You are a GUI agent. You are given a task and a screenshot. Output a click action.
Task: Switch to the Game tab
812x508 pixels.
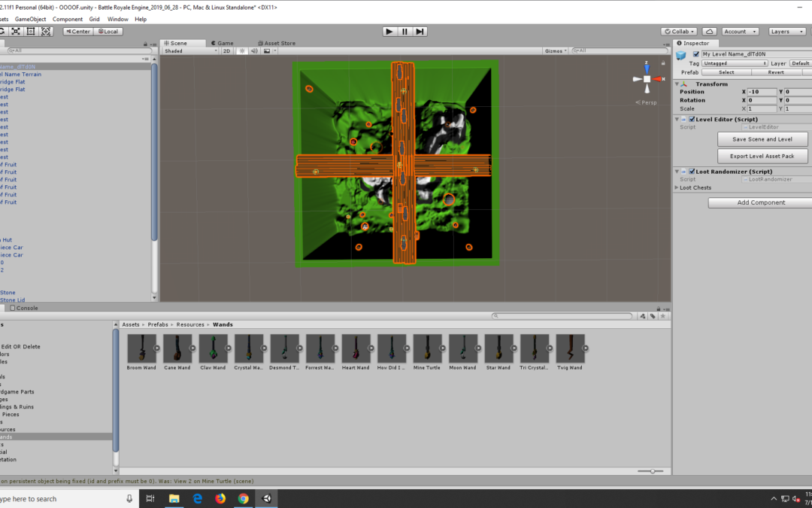click(x=221, y=43)
